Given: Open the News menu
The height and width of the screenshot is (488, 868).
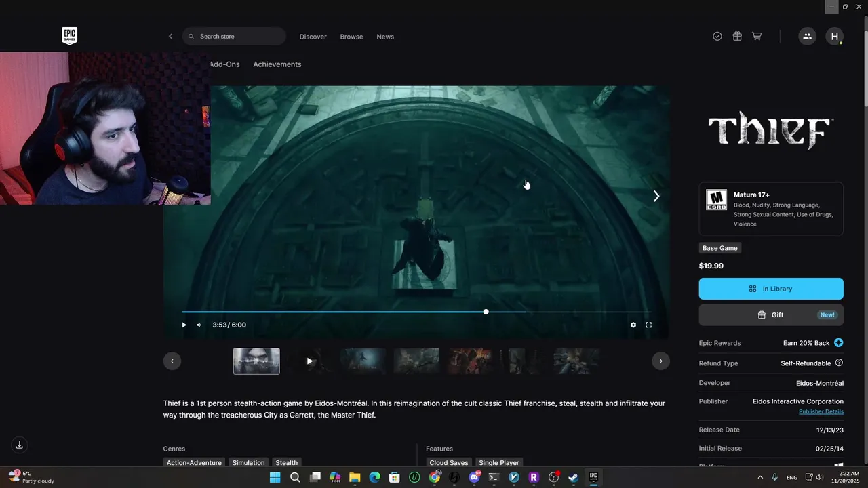Looking at the screenshot, I should coord(385,37).
